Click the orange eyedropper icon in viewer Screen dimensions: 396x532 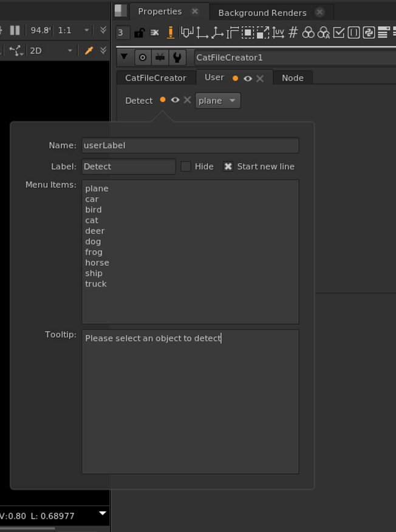(x=89, y=50)
